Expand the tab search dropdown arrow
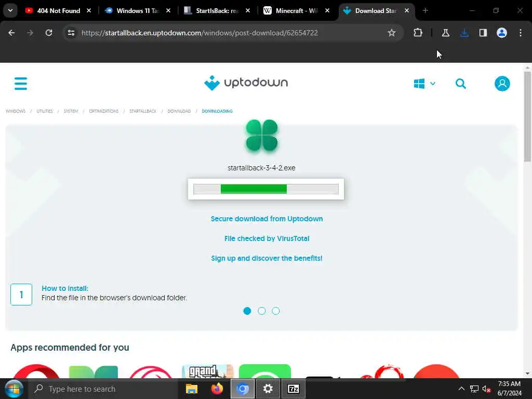532x399 pixels. 10,10
